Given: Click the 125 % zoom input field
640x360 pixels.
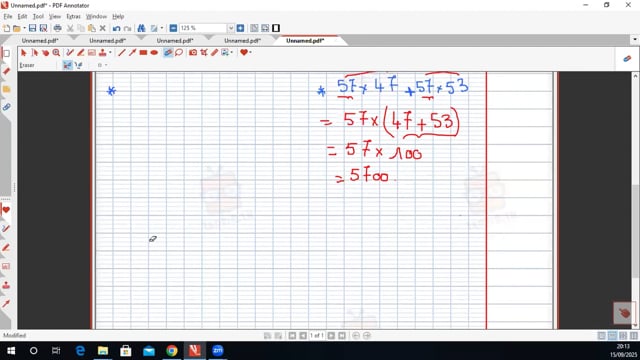Looking at the screenshot, I should point(203,28).
